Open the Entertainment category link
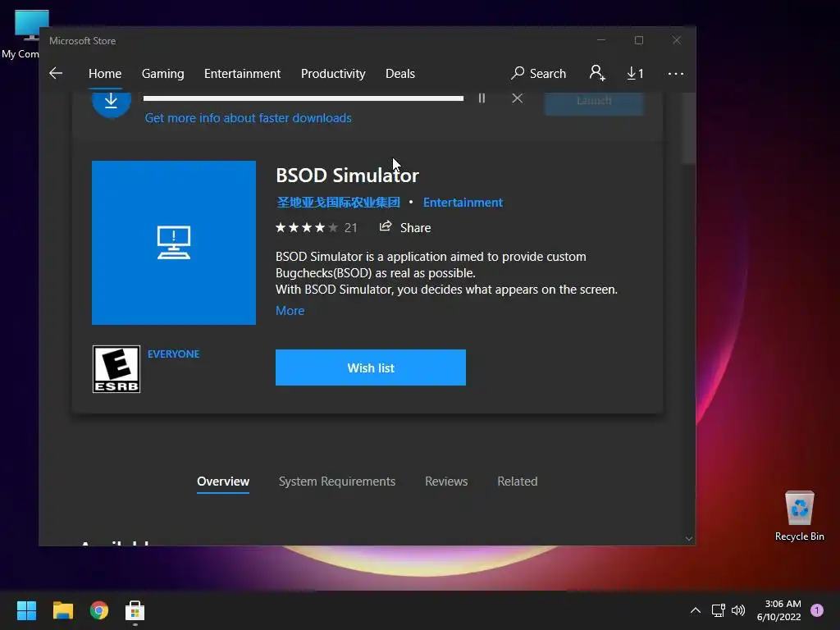Viewport: 840px width, 630px height. coord(463,202)
